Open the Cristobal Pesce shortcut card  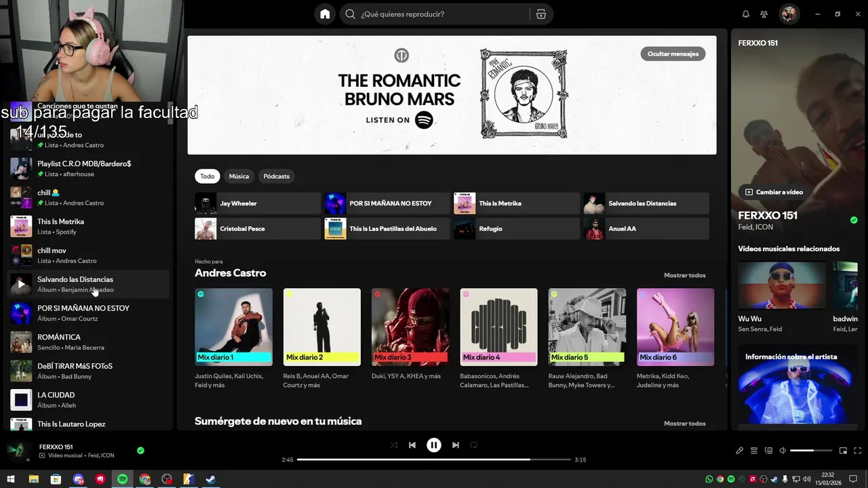coord(258,228)
